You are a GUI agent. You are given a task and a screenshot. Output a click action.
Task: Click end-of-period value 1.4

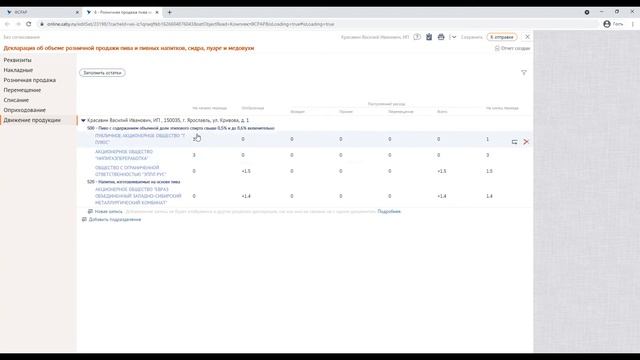point(489,196)
